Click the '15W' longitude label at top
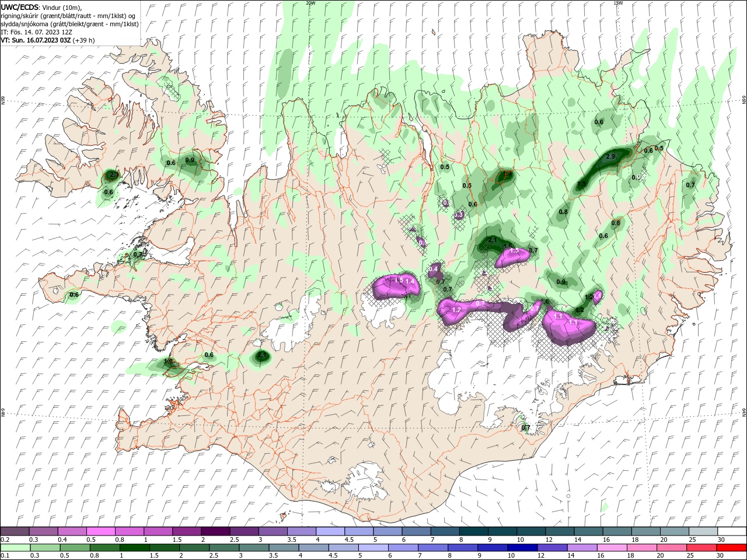 tap(618, 3)
